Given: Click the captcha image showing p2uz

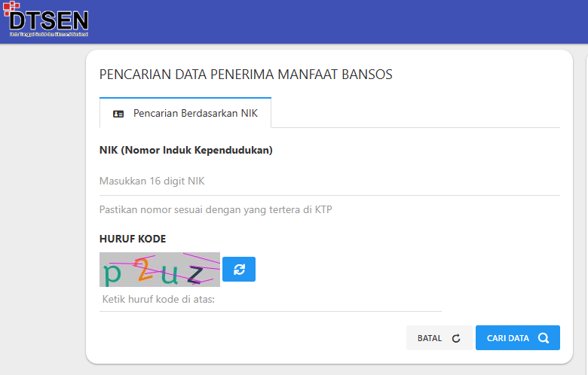Looking at the screenshot, I should coord(160,270).
